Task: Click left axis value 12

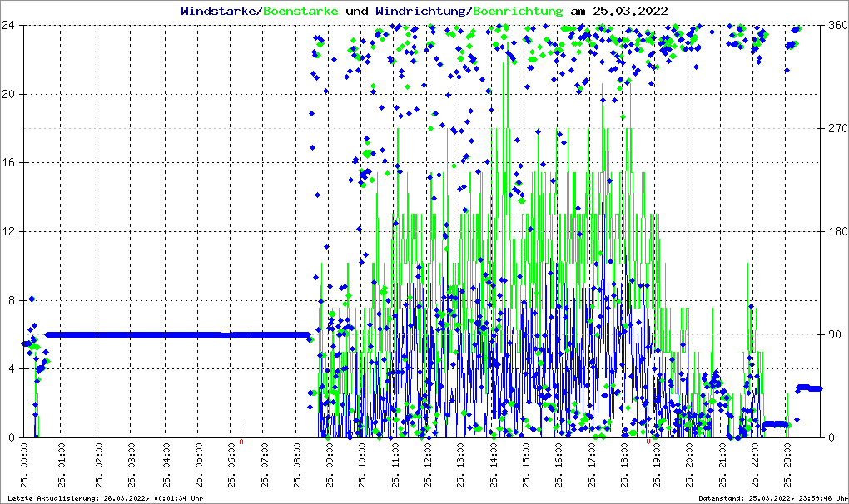Action: 8,231
